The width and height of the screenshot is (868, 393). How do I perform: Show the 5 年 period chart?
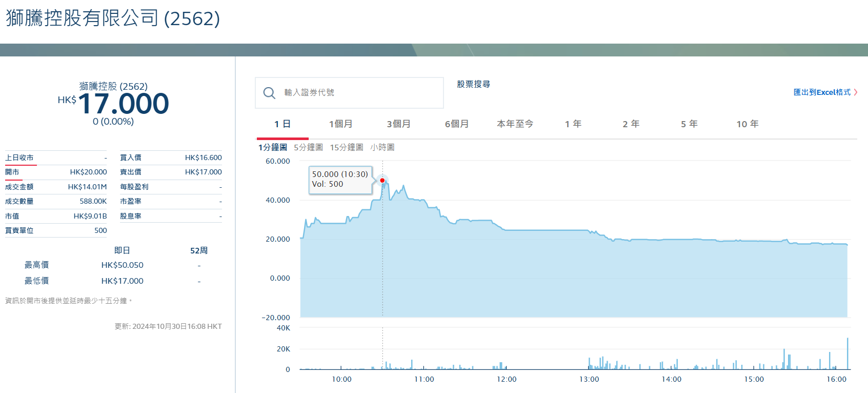(689, 124)
